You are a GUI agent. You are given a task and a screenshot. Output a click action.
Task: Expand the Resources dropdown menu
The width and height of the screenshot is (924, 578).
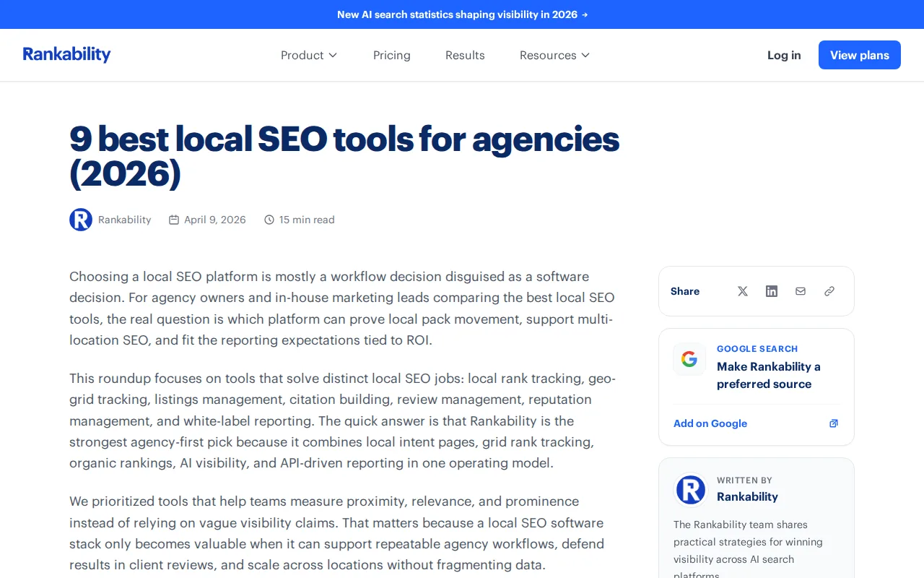554,55
